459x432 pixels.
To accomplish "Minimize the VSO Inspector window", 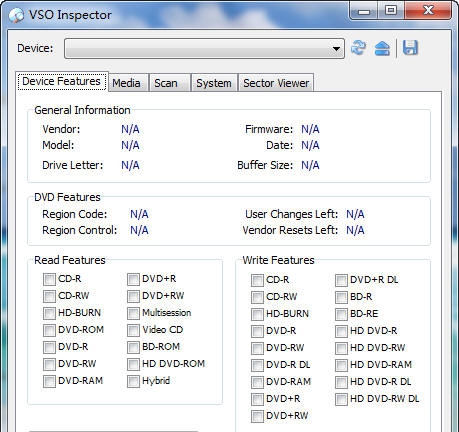I will [x=364, y=11].
